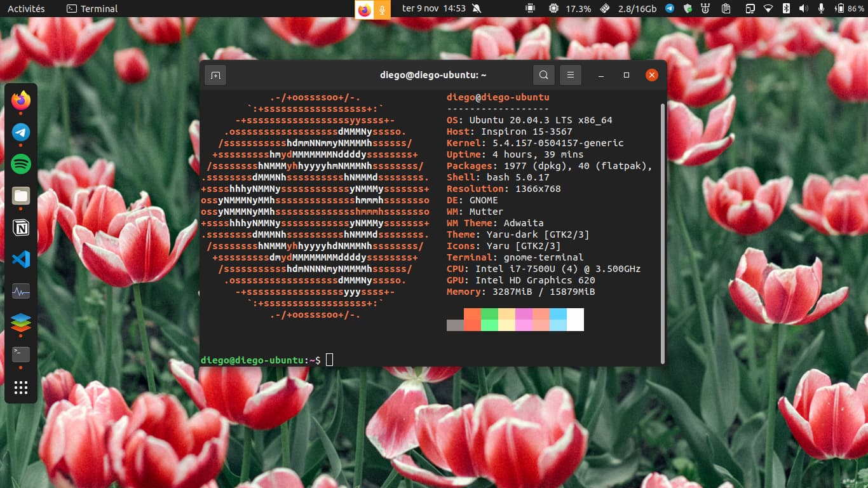Click the diego@diego-ubuntu header in neofetch output

[498, 97]
